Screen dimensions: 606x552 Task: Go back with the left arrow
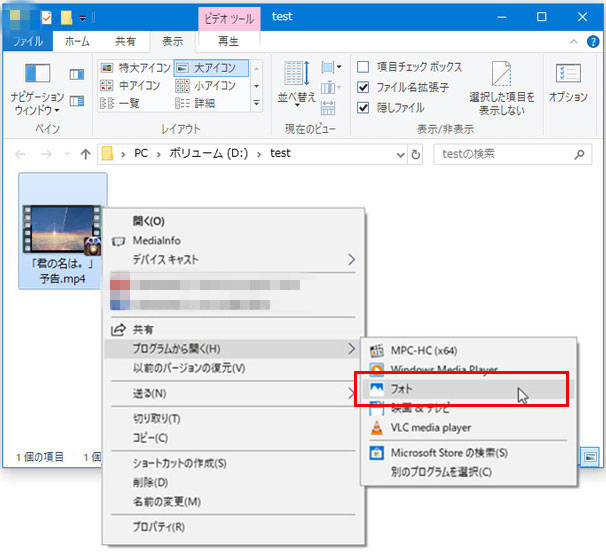point(20,154)
